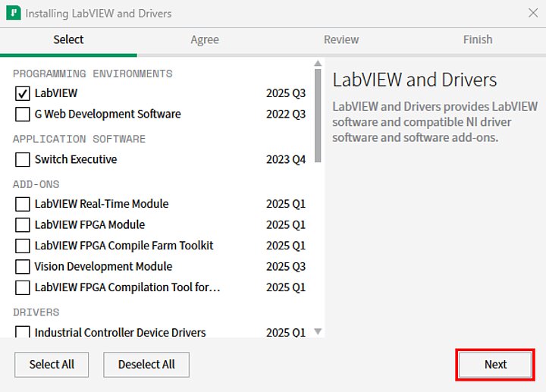Click the NI Package Manager icon in title bar
Viewport: 546px width, 392px height.
pos(13,13)
